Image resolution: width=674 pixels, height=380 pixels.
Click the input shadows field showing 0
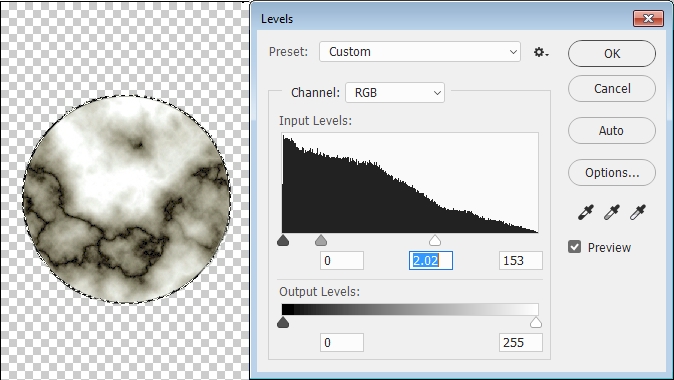pyautogui.click(x=342, y=260)
